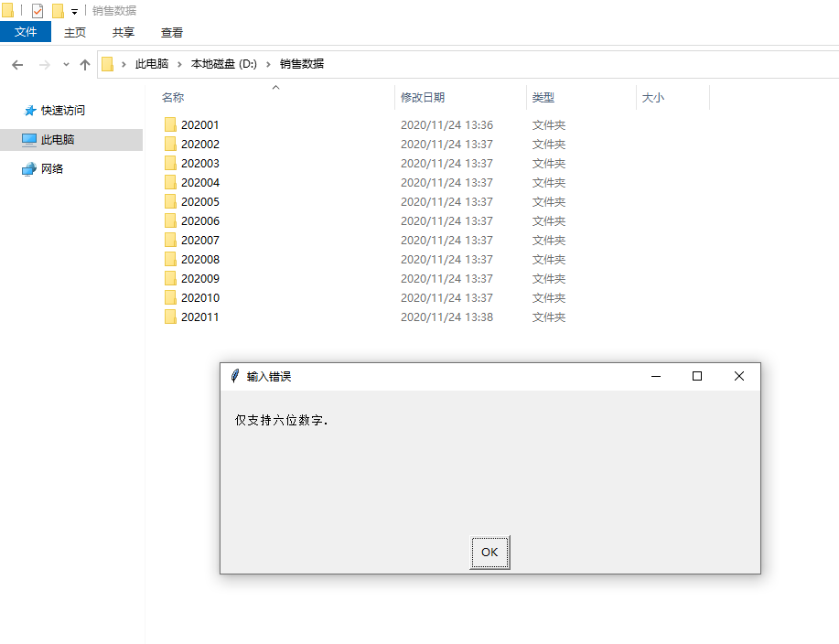Sort by the 名称 column header
839x644 pixels.
pyautogui.click(x=173, y=97)
